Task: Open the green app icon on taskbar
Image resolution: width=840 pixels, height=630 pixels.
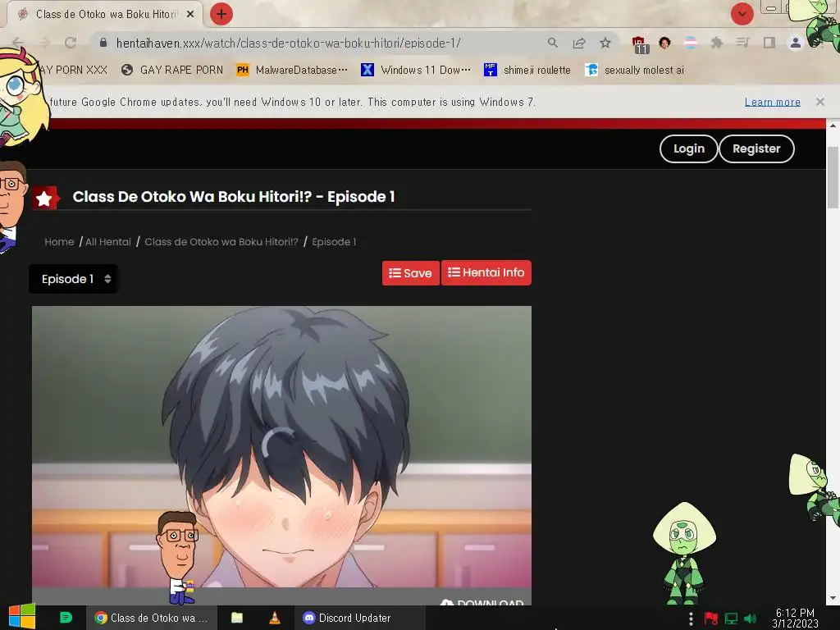Action: point(66,618)
